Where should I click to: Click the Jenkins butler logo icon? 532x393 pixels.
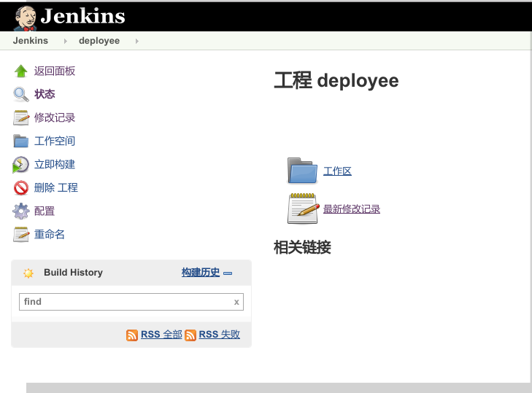25,18
